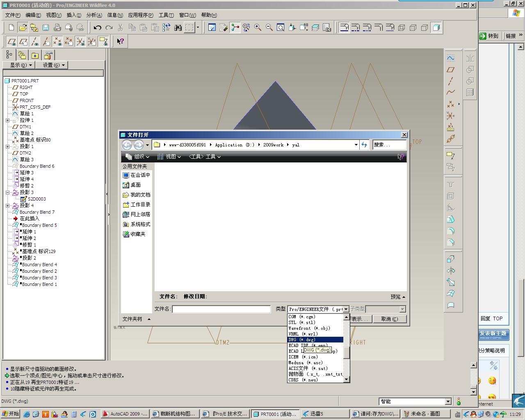The width and height of the screenshot is (525, 420).
Task: Launch the Boundary Blend tool
Action: point(451,294)
